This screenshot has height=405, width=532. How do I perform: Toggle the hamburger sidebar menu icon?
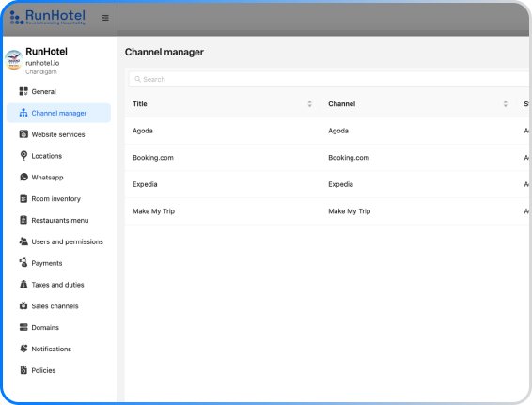(x=105, y=18)
